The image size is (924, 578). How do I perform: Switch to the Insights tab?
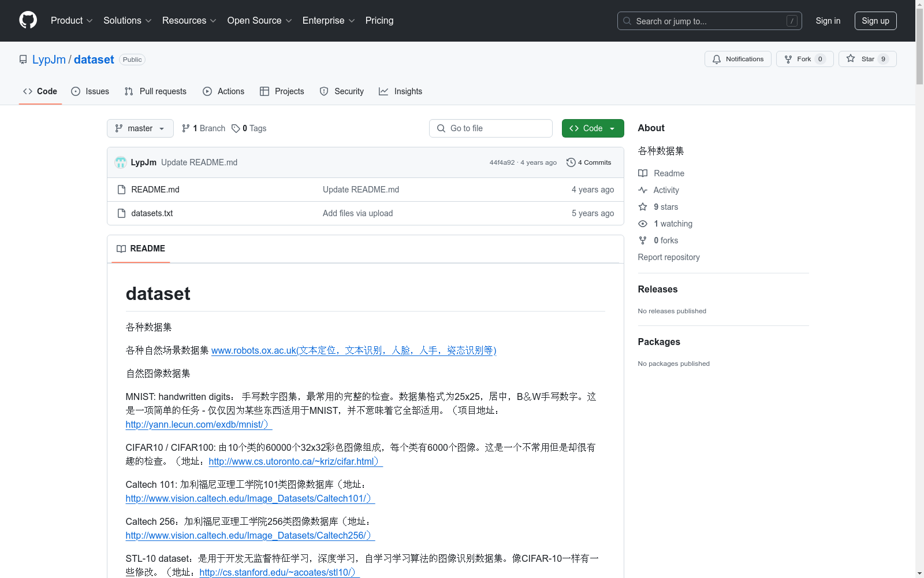[400, 91]
